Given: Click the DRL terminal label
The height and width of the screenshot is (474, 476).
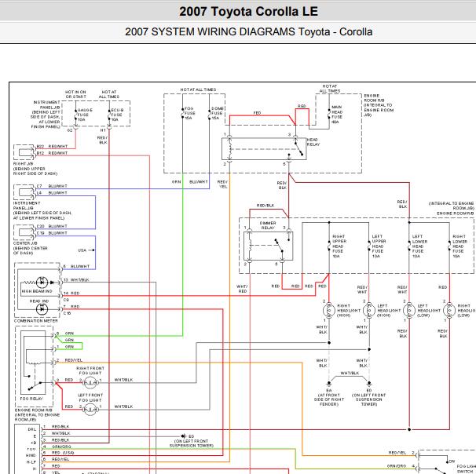Looking at the screenshot, I should [x=32, y=429].
